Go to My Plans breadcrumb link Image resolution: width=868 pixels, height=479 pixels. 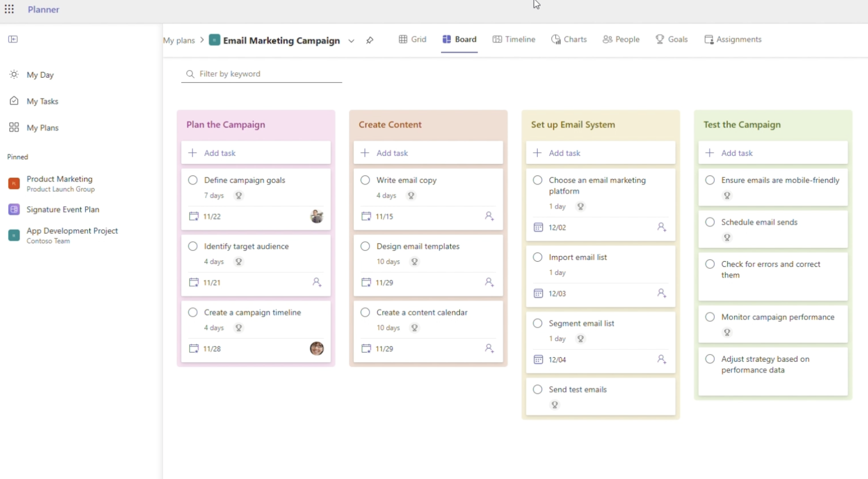179,40
